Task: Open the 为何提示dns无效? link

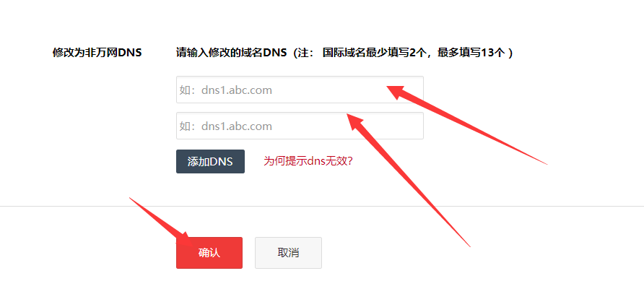Action: point(308,161)
